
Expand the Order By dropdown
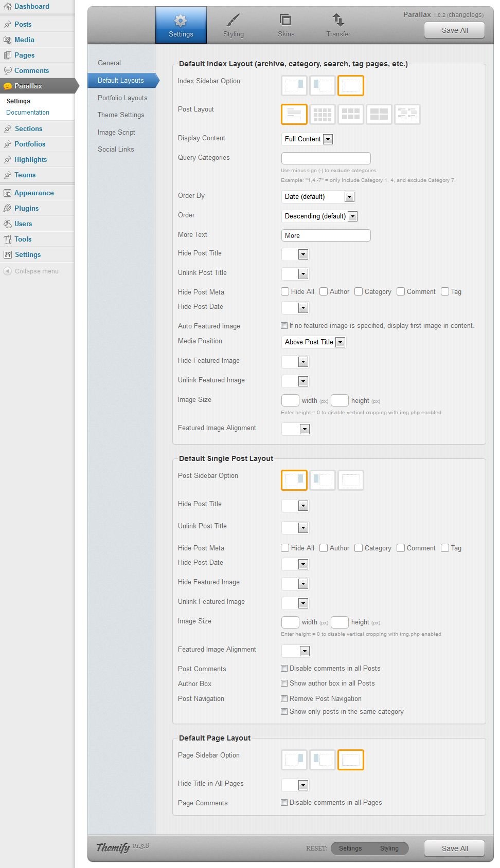tap(318, 196)
